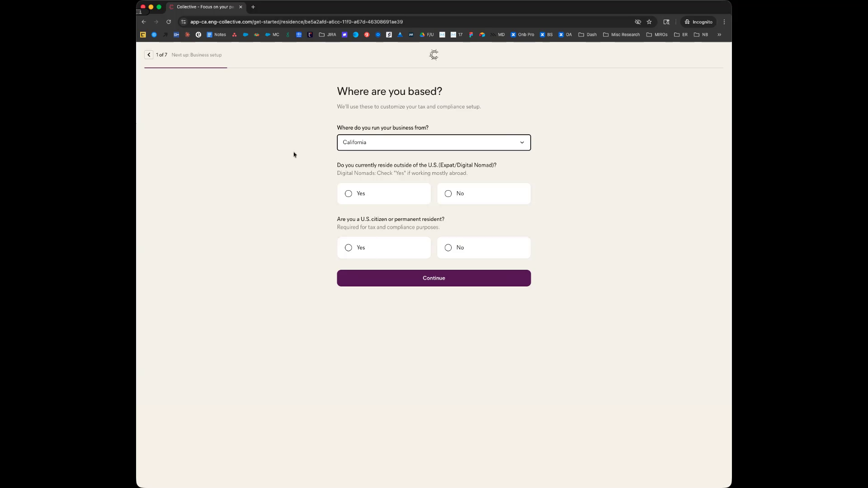Open Chrome three-dot menu
868x488 pixels.
[x=724, y=22]
